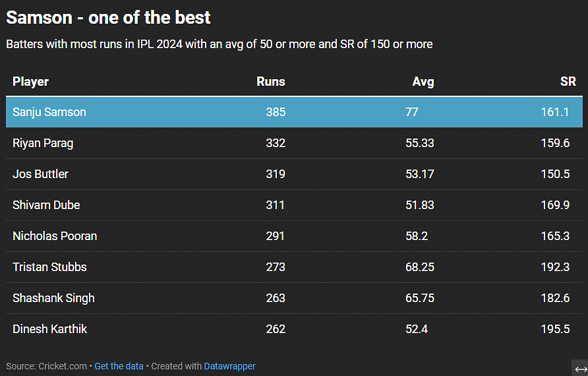
Task: Select Jos Buttler in the player list
Action: pos(41,174)
